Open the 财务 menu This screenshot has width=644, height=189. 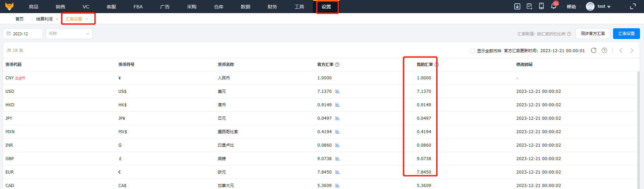[x=272, y=7]
